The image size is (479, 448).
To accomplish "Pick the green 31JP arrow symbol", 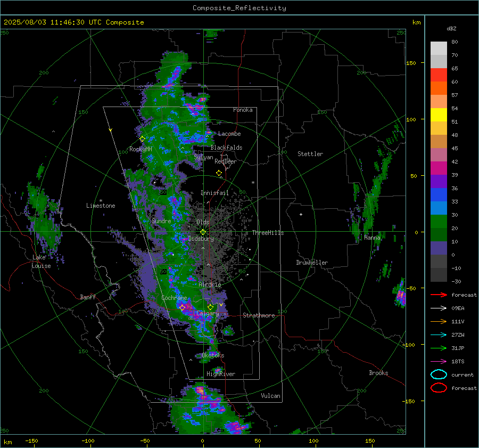I will [x=439, y=348].
